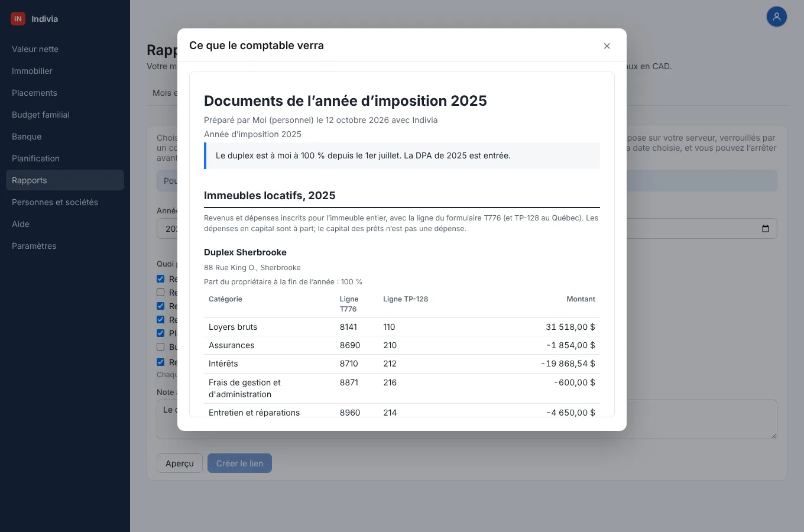Toggle the second, unchecked checkbox under Quoi
Image resolution: width=804 pixels, height=532 pixels.
[x=160, y=292]
